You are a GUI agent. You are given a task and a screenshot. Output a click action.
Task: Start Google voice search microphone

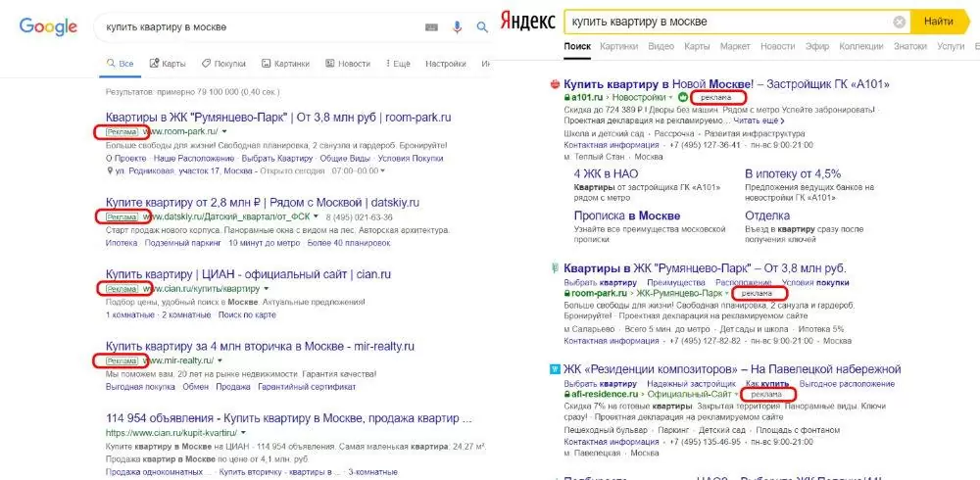pyautogui.click(x=457, y=26)
